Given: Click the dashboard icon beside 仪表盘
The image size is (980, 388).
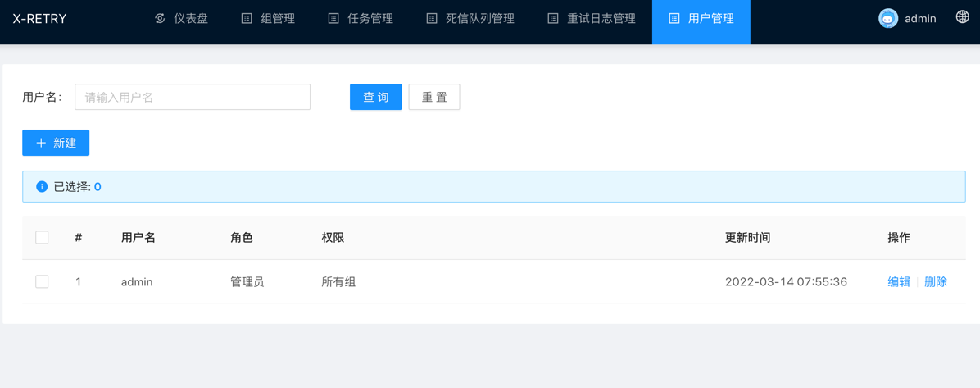Looking at the screenshot, I should pyautogui.click(x=160, y=18).
